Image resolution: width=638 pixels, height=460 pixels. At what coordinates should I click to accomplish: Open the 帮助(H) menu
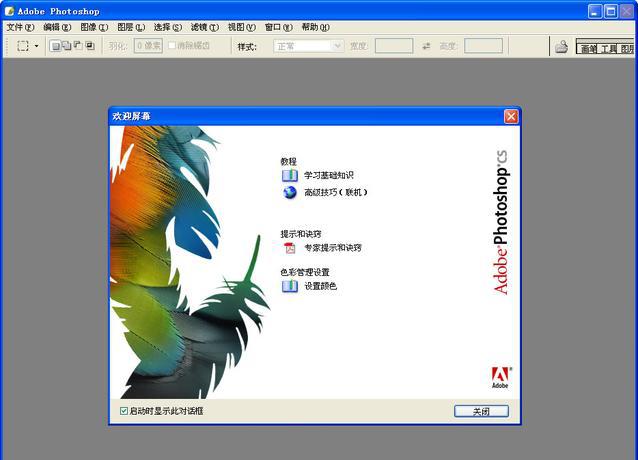315,27
